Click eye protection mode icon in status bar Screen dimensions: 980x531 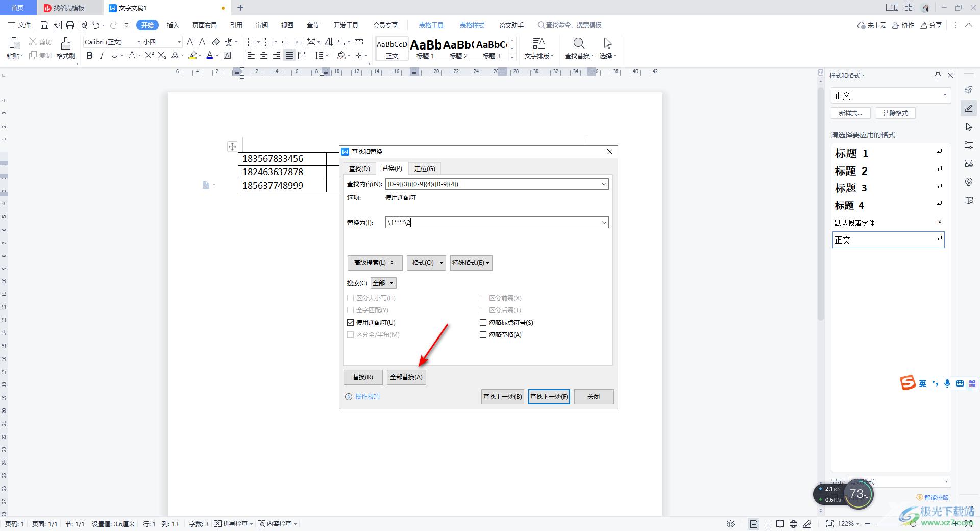(731, 524)
